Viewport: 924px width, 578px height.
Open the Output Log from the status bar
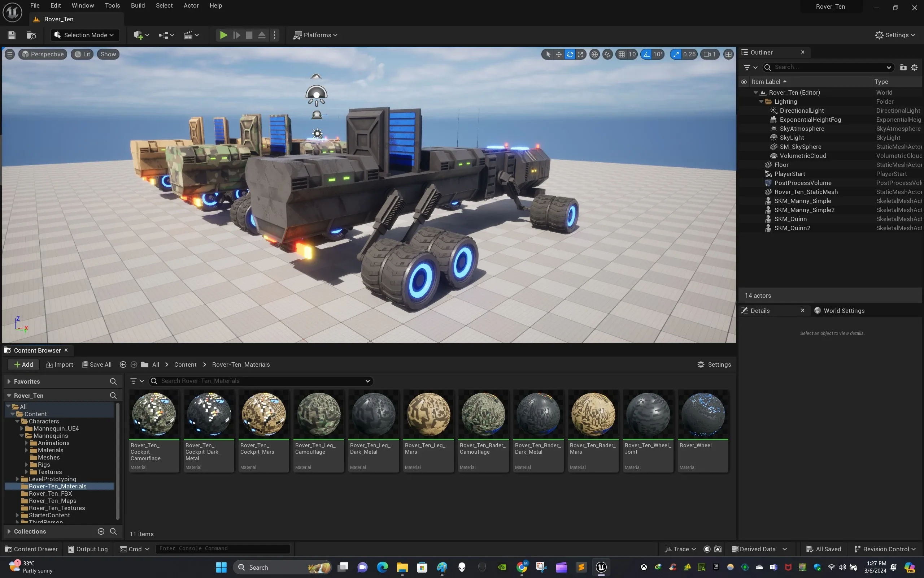click(88, 549)
